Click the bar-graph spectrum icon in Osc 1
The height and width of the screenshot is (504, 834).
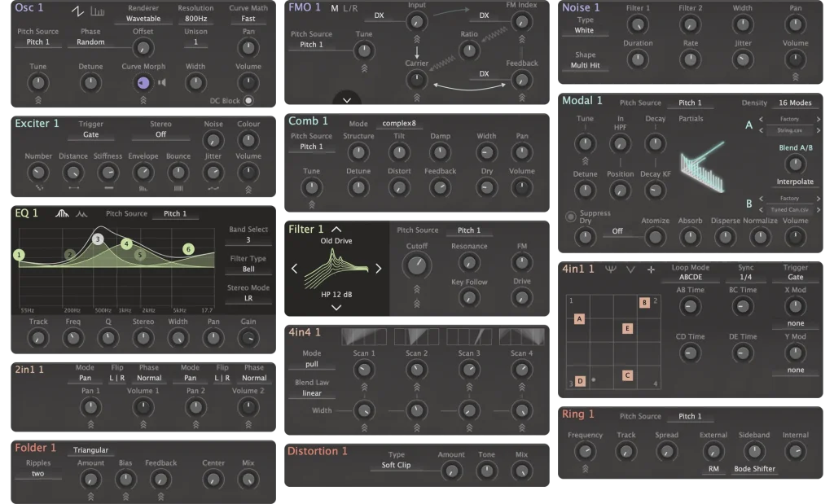coord(97,11)
